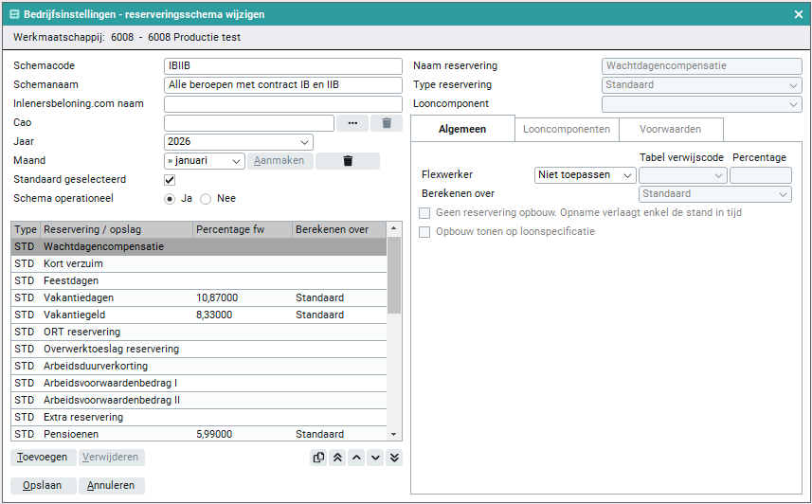812x504 pixels.
Task: Move selected row down one position
Action: tap(375, 458)
